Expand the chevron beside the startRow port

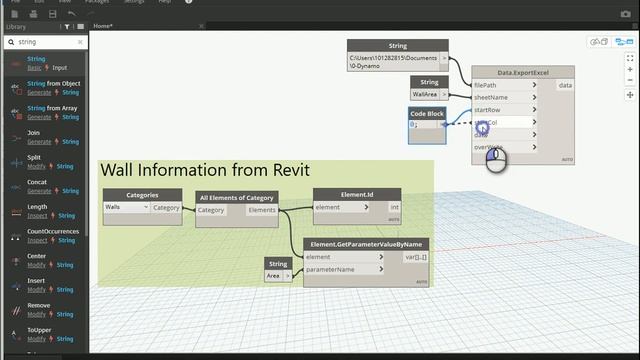(x=534, y=110)
